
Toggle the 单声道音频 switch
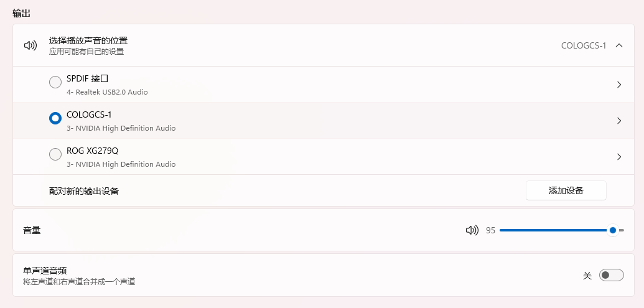610,276
